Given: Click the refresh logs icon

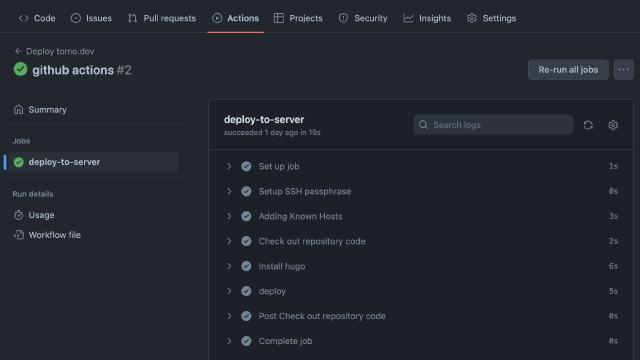Looking at the screenshot, I should click(x=588, y=125).
